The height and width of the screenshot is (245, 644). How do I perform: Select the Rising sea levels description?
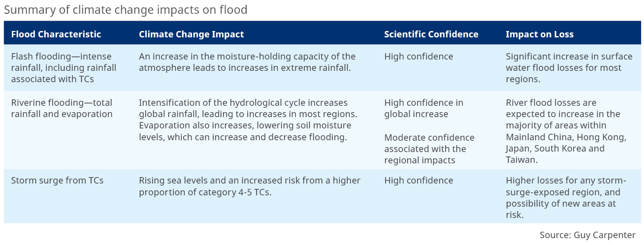click(x=249, y=186)
